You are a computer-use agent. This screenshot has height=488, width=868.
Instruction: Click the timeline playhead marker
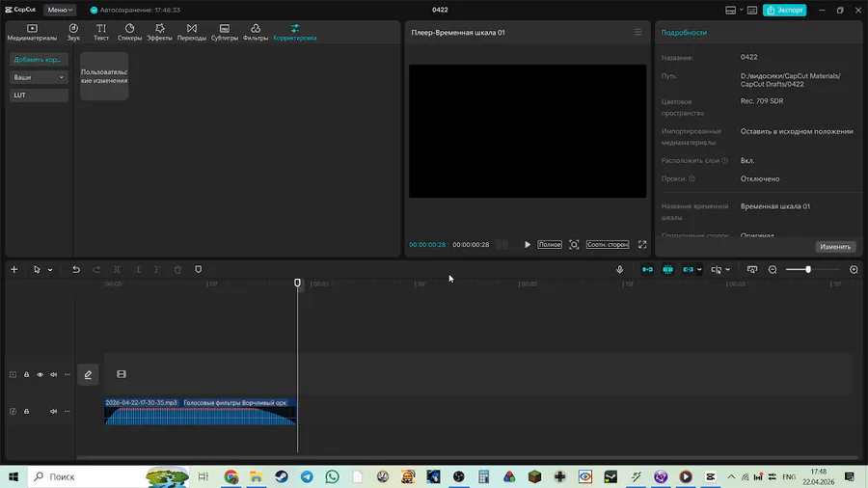(x=297, y=284)
